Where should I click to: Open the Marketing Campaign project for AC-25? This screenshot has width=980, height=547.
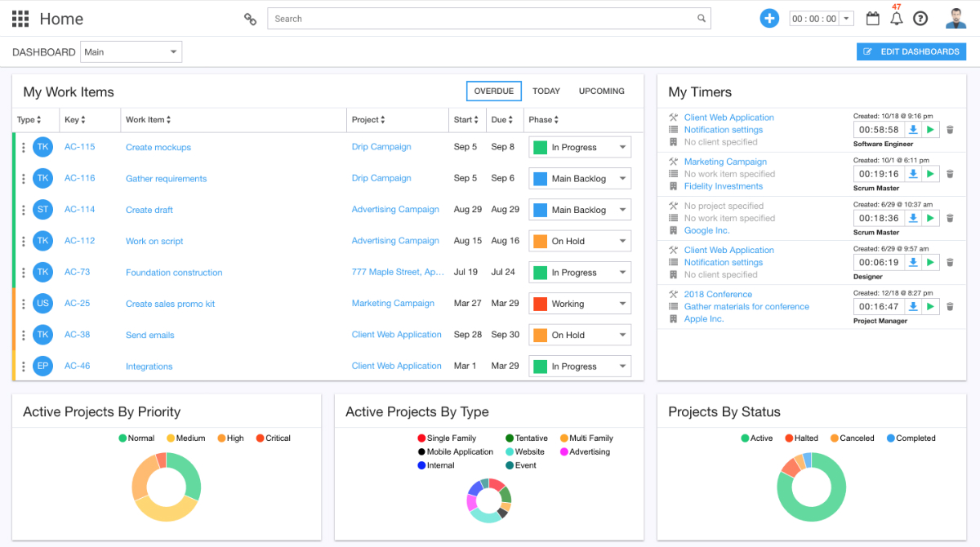393,304
